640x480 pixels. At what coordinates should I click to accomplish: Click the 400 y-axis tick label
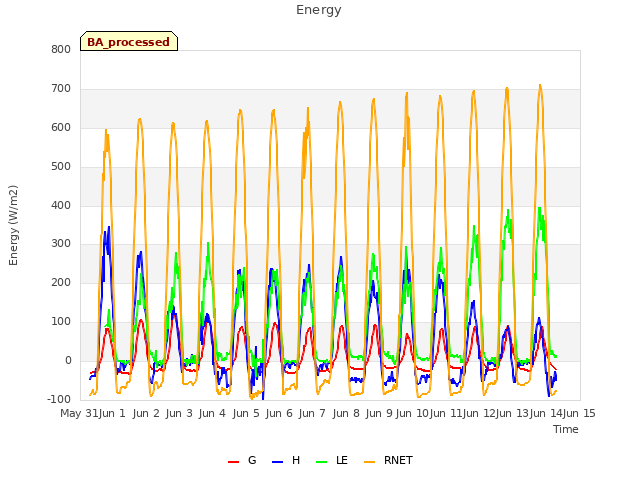[x=61, y=205]
